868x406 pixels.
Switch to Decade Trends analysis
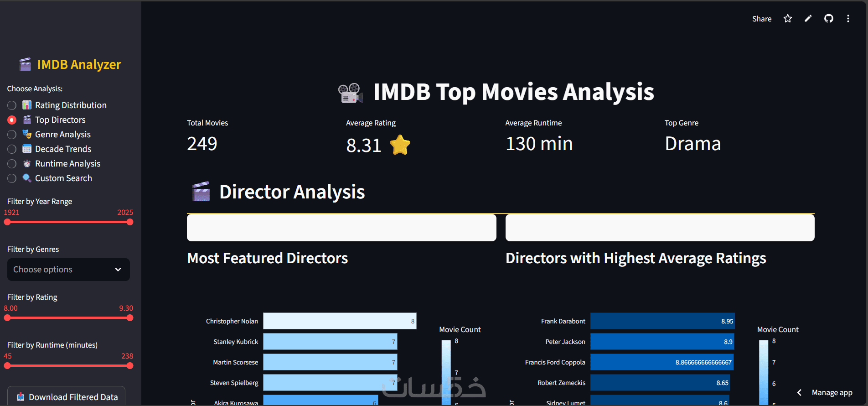point(12,149)
